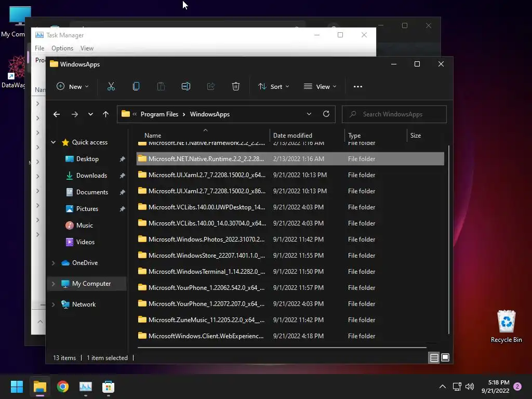Switch to details view icon in status bar
The height and width of the screenshot is (399, 532).
(x=434, y=357)
